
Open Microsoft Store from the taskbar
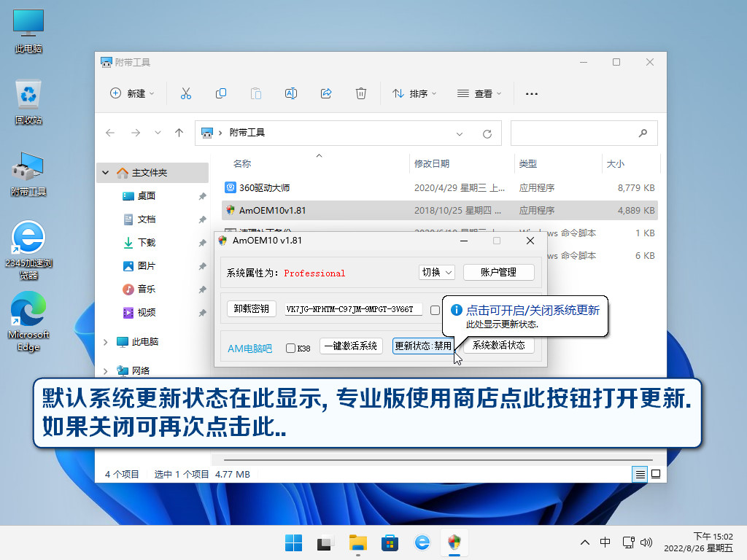[x=390, y=542]
